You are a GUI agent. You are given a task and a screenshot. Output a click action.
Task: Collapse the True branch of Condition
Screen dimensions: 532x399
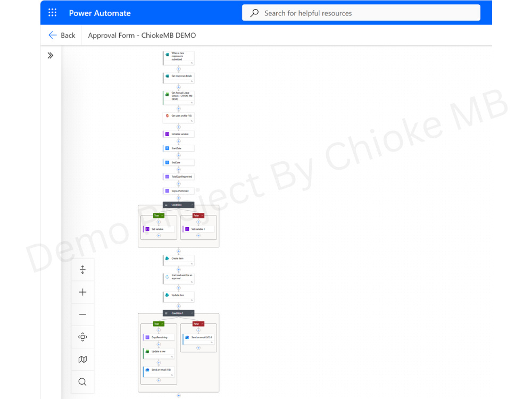click(162, 216)
